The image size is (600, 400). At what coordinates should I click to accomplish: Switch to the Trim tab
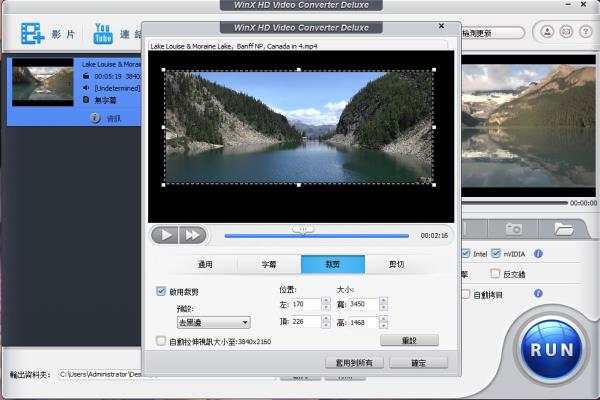point(396,264)
